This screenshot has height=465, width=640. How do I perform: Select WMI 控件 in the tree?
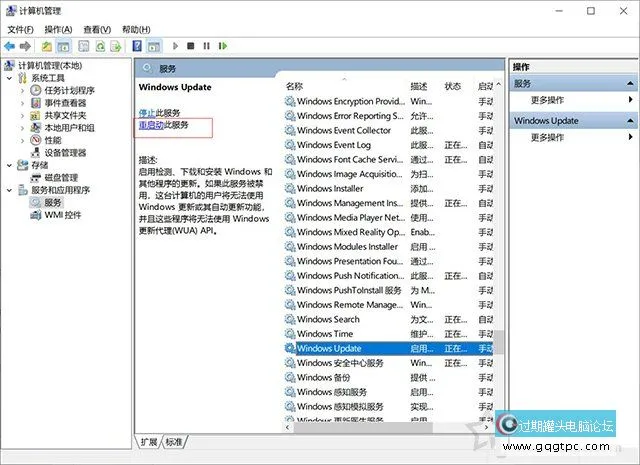click(62, 215)
